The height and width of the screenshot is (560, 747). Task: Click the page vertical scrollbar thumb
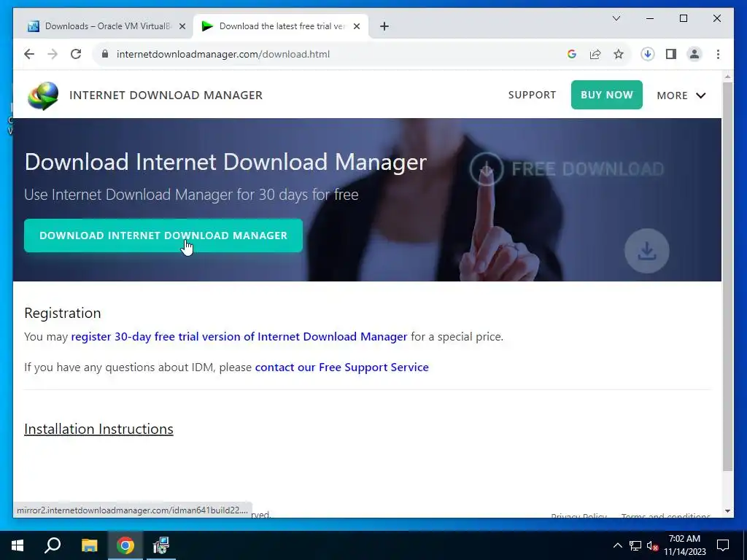coord(727,276)
